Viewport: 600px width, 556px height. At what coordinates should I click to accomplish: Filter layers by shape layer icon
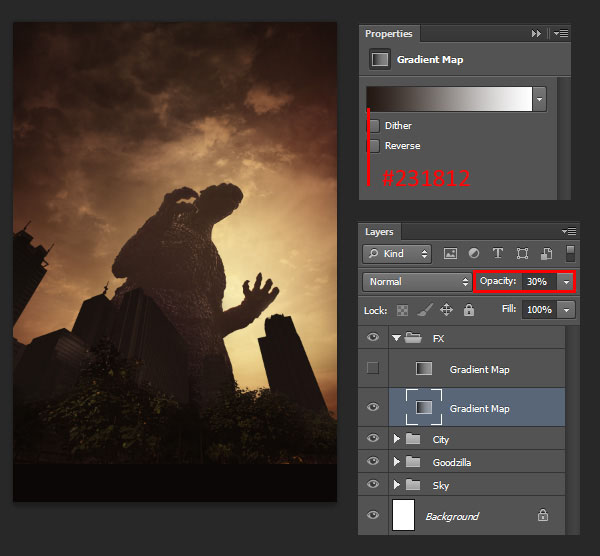[522, 253]
